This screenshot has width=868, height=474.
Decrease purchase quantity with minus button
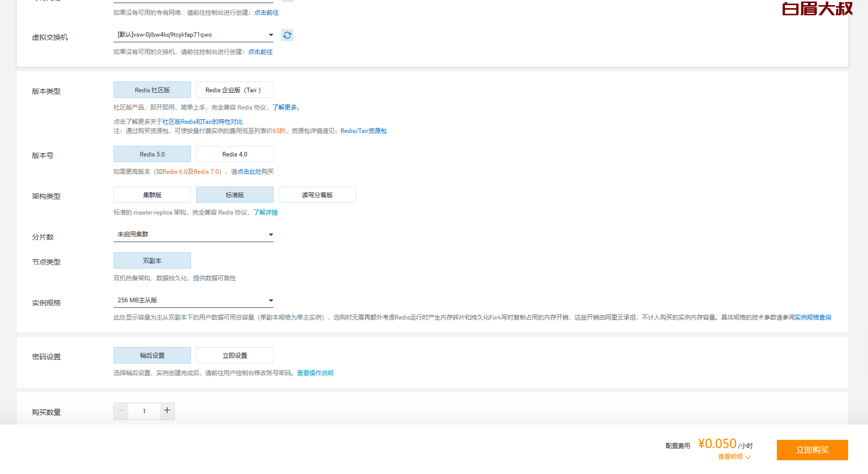121,411
